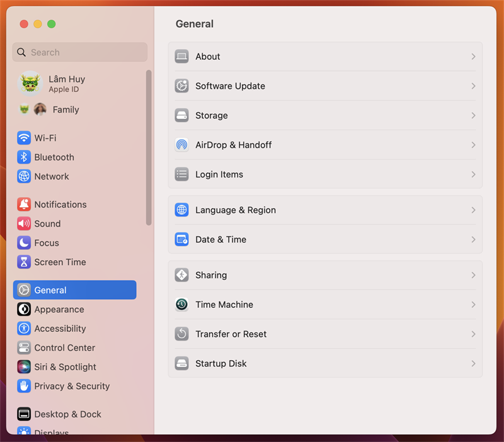Click the Wi-Fi icon in sidebar
The image size is (504, 442).
(24, 138)
